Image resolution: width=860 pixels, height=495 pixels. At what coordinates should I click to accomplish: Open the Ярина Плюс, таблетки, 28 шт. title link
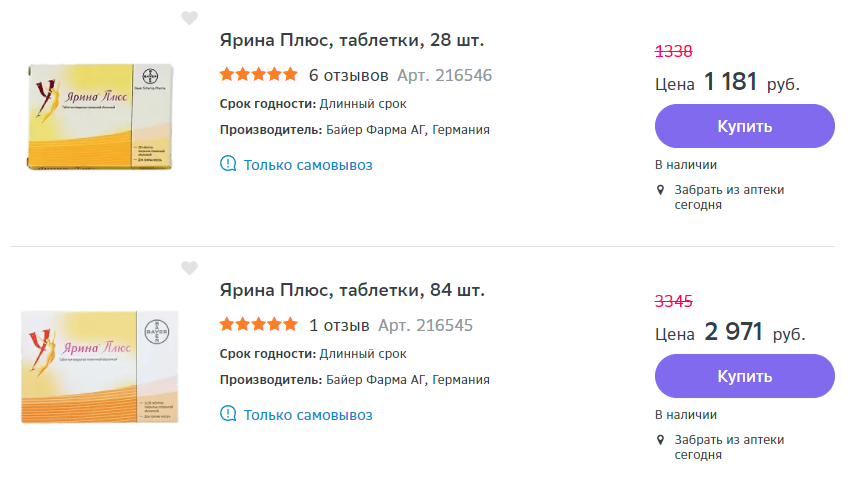351,41
